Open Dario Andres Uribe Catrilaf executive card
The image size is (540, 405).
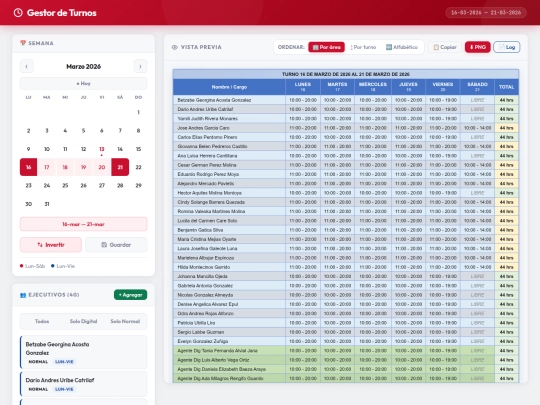(83, 384)
